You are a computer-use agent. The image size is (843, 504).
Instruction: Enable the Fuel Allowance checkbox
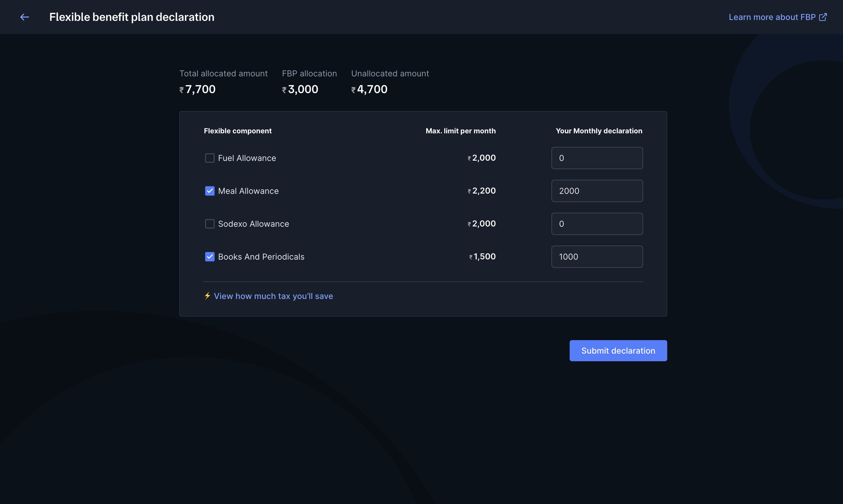click(210, 158)
